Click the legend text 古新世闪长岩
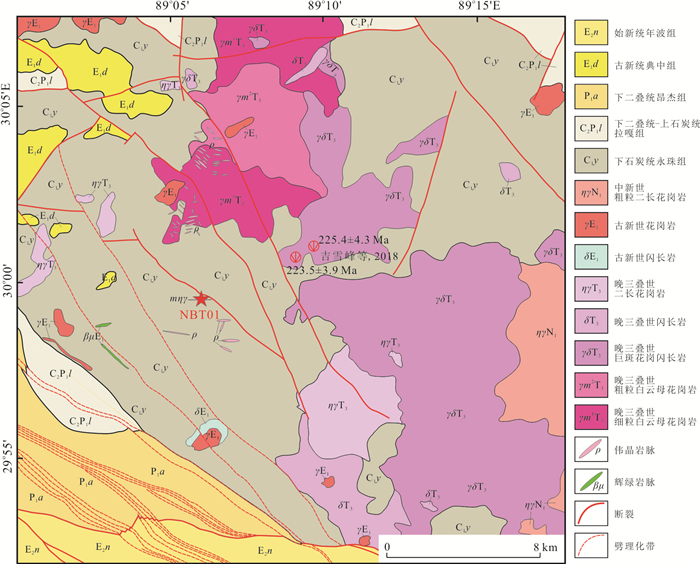Viewport: 700px width, 564px height. pos(645,258)
